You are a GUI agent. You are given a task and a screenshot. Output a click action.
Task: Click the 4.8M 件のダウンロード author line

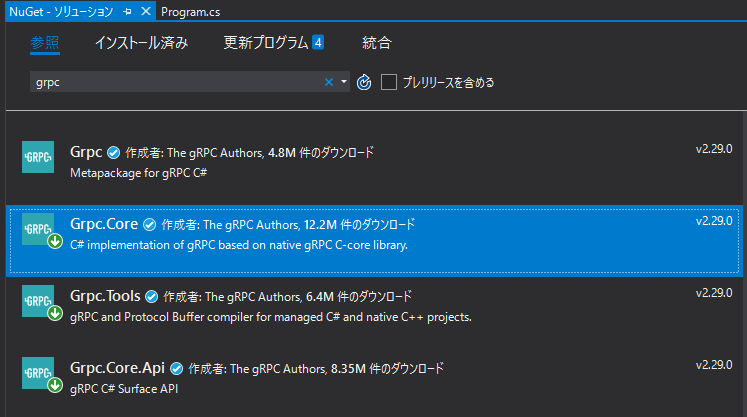pyautogui.click(x=250, y=153)
